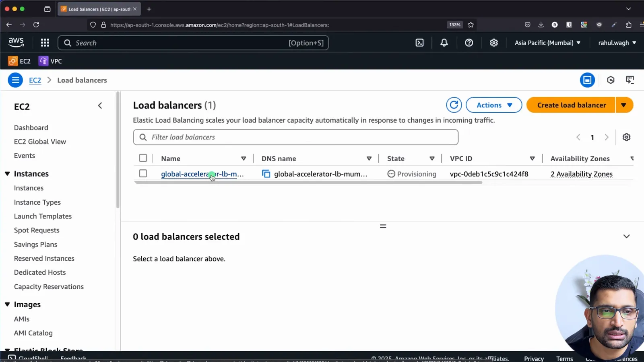Open the notifications bell
This screenshot has width=644, height=362.
pos(444,43)
